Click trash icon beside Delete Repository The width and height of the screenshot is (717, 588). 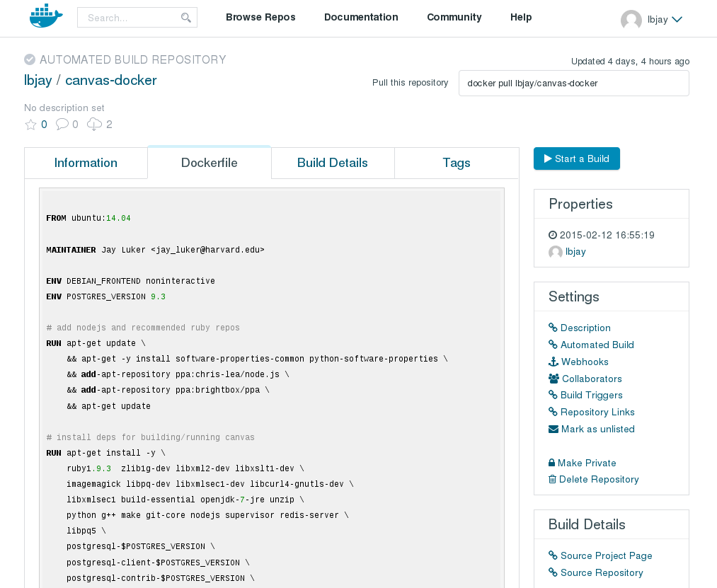point(552,479)
